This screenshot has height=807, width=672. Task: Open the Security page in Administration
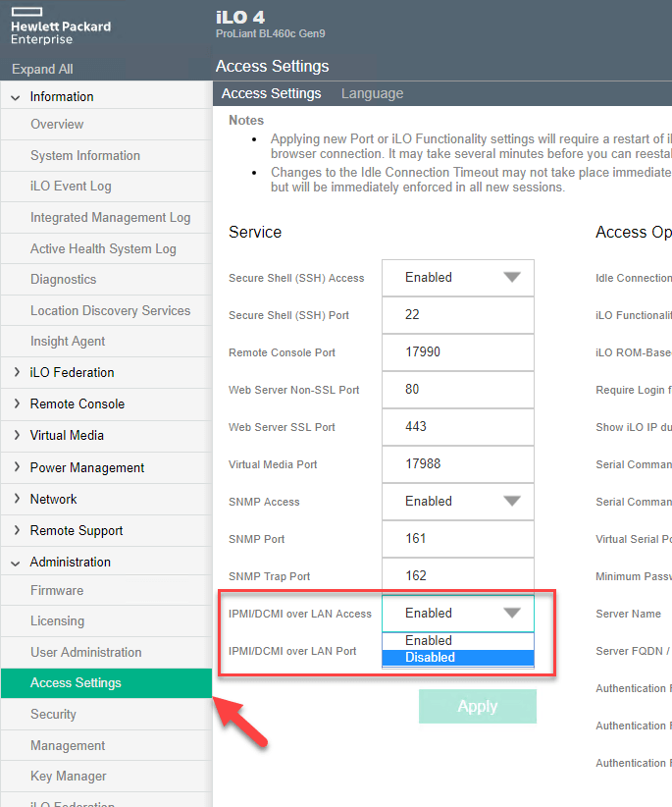point(53,714)
